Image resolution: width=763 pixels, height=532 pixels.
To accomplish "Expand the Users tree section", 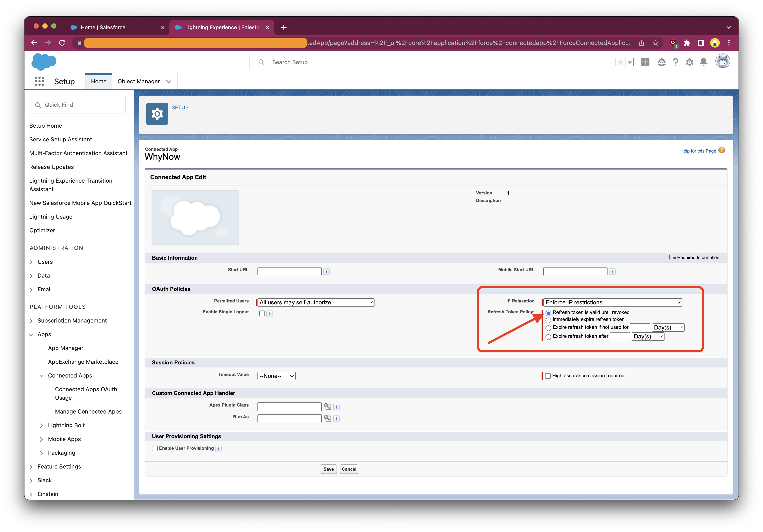I will point(31,262).
